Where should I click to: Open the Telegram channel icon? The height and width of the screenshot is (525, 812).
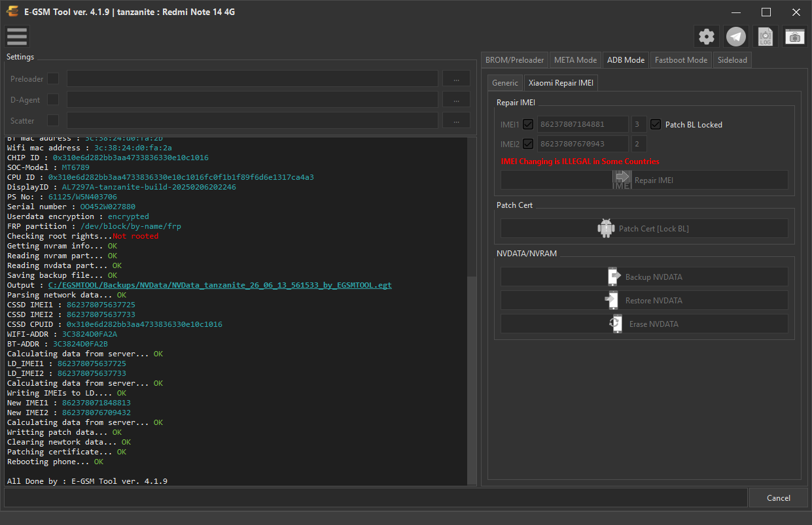pyautogui.click(x=736, y=37)
